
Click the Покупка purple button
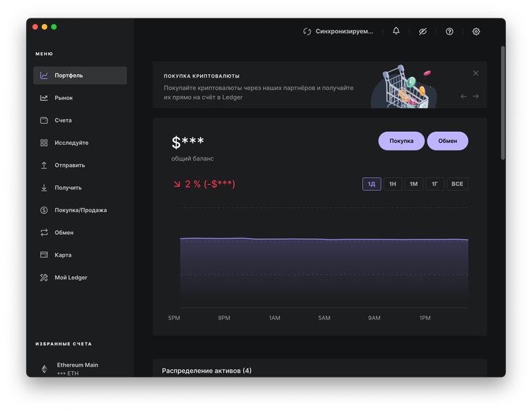click(x=401, y=141)
